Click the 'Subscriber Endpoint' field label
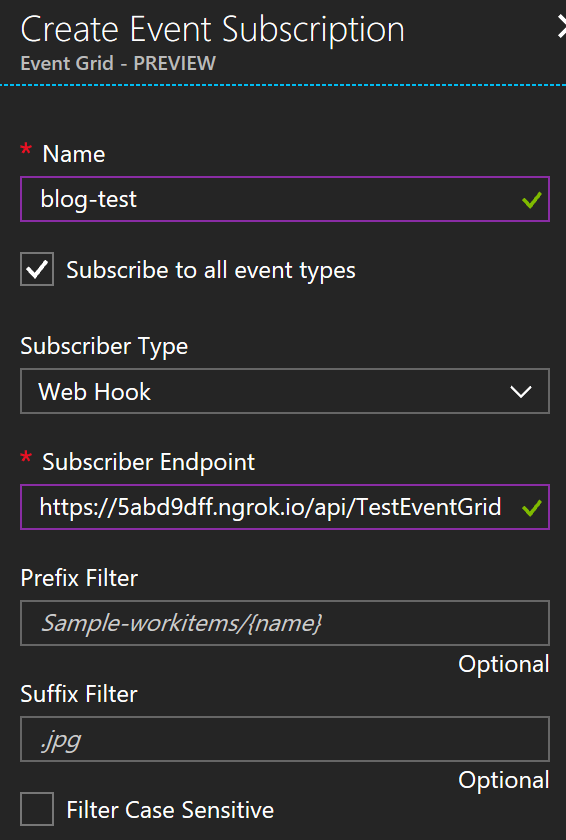The height and width of the screenshot is (840, 566). [x=149, y=462]
